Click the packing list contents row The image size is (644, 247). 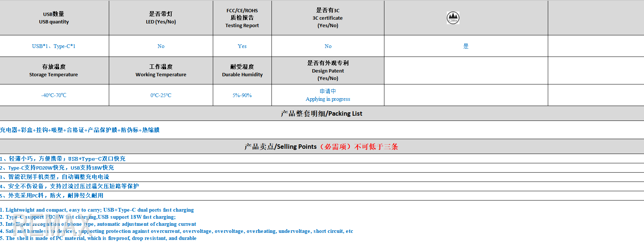tap(80, 130)
